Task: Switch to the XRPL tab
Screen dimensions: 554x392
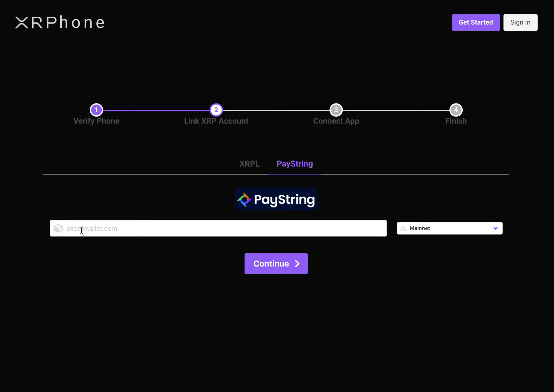Action: click(x=249, y=164)
